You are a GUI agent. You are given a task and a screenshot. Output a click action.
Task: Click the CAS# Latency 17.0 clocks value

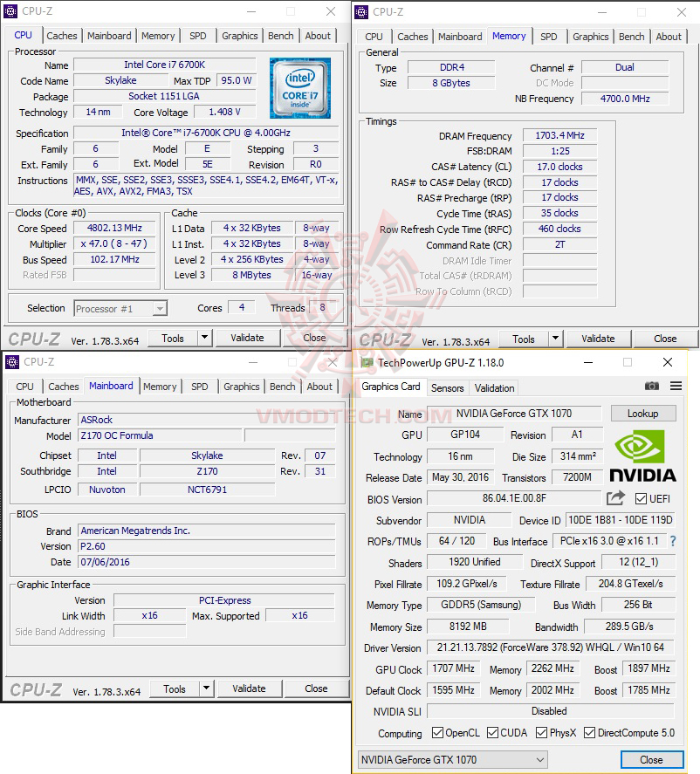pyautogui.click(x=559, y=167)
